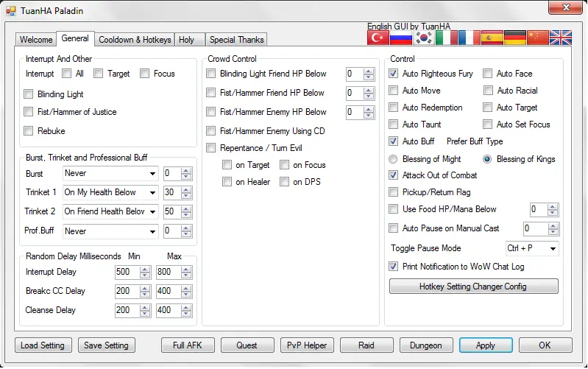
Task: Adjust Blinding Light Friend HP stepper
Action: tap(369, 74)
